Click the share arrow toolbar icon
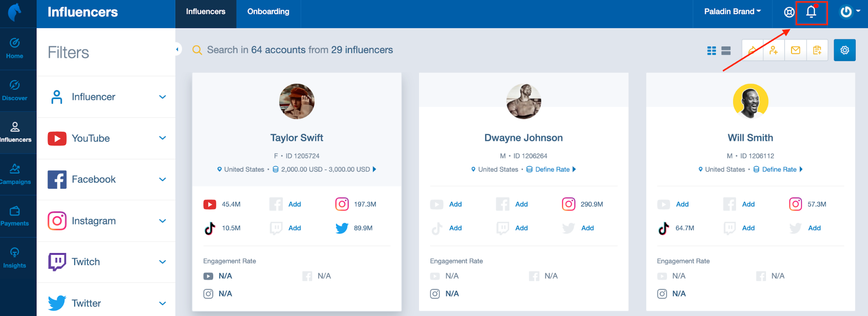Image resolution: width=868 pixels, height=316 pixels. [752, 50]
